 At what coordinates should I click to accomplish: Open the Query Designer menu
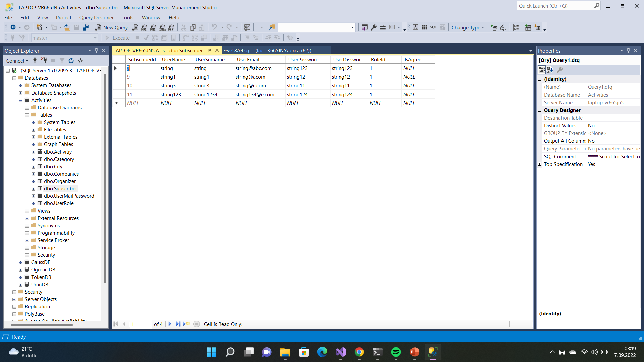click(97, 18)
